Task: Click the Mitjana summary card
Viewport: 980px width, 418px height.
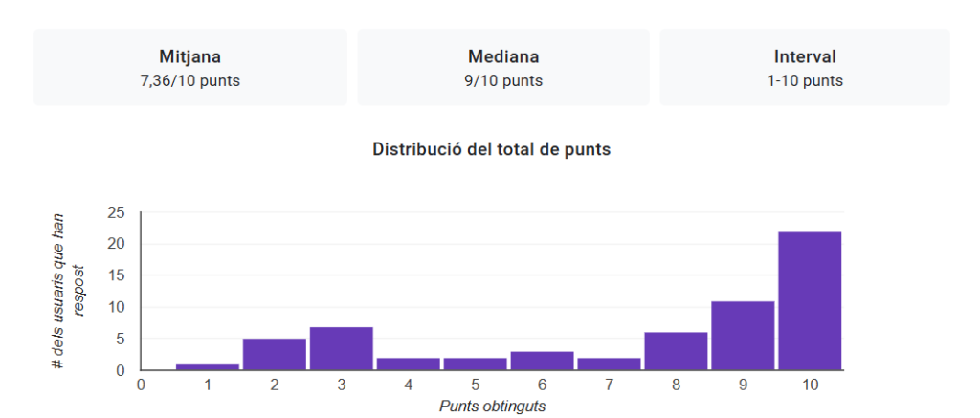Action: click(x=189, y=67)
